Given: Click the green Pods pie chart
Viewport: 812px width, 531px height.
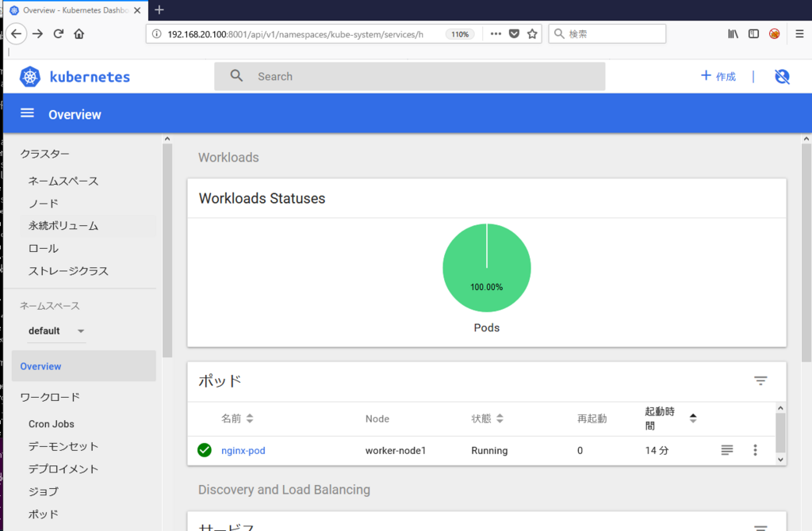Looking at the screenshot, I should point(487,268).
